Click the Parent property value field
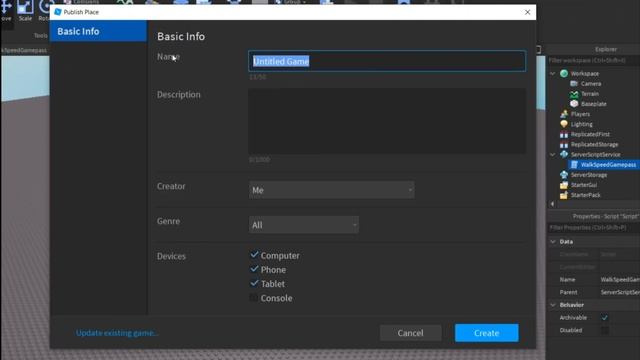Screen dimensions: 640x360 [619, 292]
